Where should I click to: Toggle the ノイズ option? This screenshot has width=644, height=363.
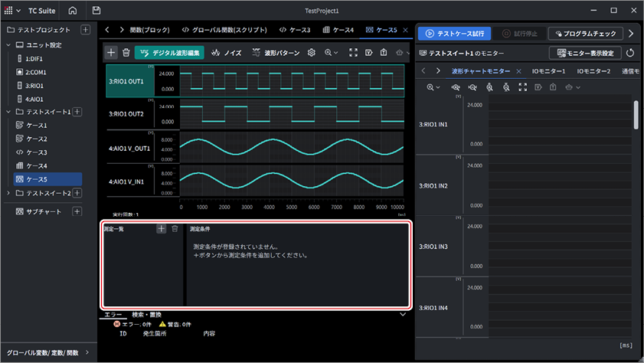(227, 53)
